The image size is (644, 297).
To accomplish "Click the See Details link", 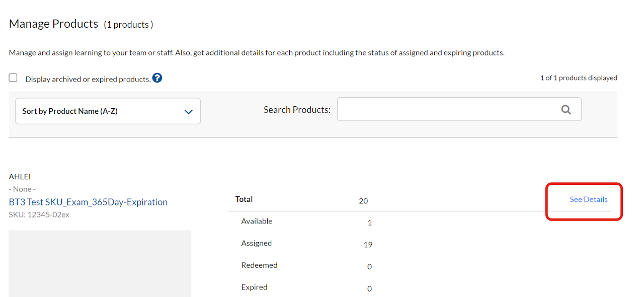I will [588, 199].
